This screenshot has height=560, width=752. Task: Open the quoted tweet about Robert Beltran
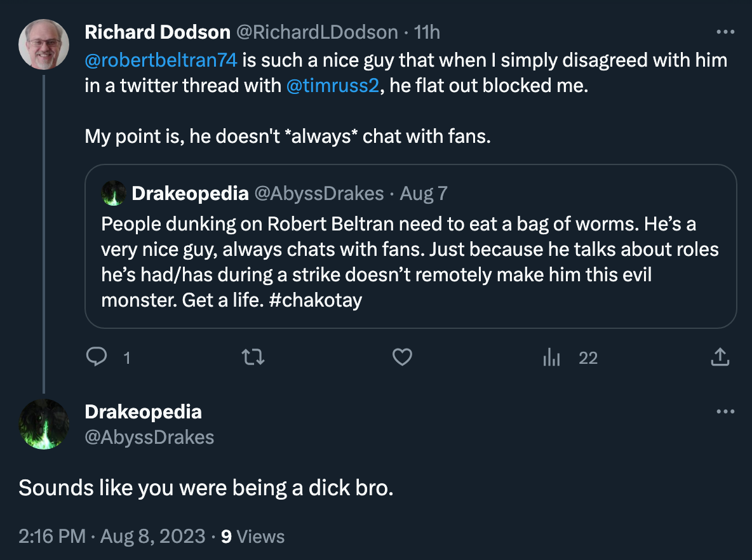coord(410,246)
